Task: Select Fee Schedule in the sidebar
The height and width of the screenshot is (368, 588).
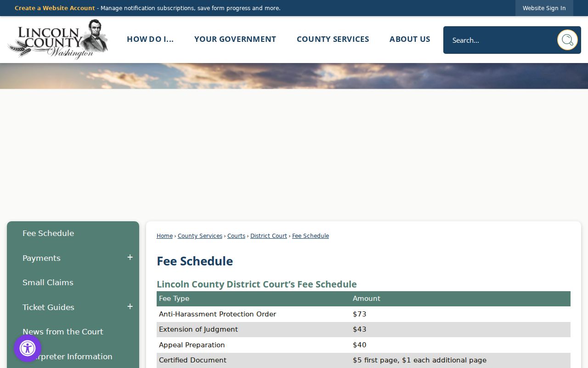Action: [x=48, y=233]
